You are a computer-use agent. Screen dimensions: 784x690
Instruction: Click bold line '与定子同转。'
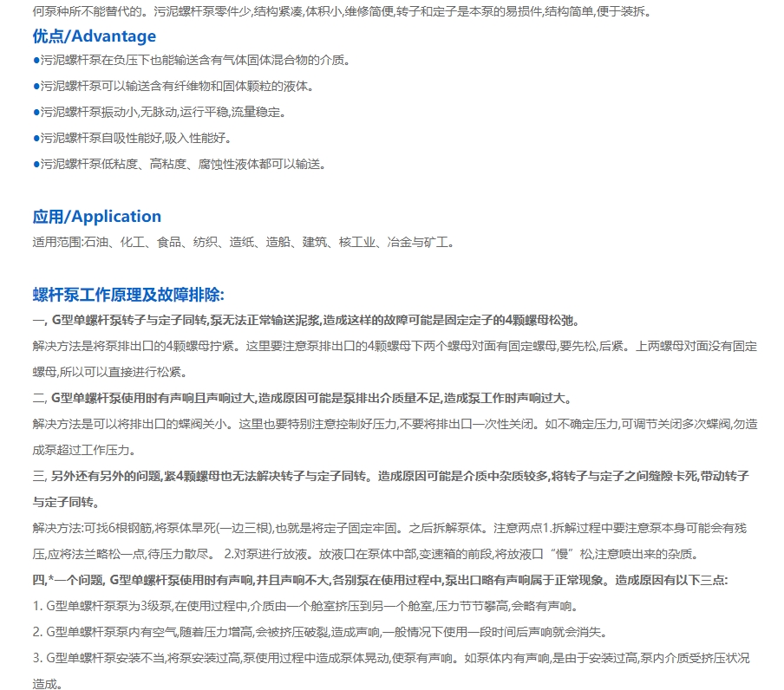click(67, 502)
